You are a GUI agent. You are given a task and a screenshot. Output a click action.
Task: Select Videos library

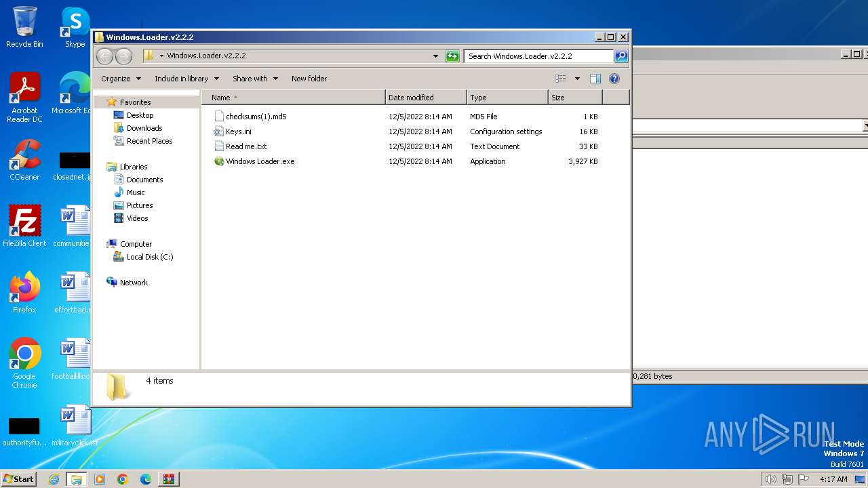click(137, 218)
